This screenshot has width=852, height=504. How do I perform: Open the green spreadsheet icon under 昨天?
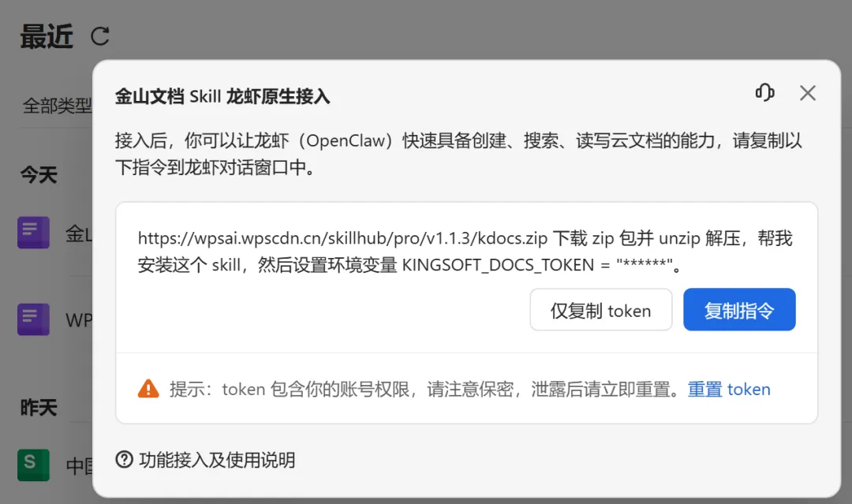(x=33, y=465)
